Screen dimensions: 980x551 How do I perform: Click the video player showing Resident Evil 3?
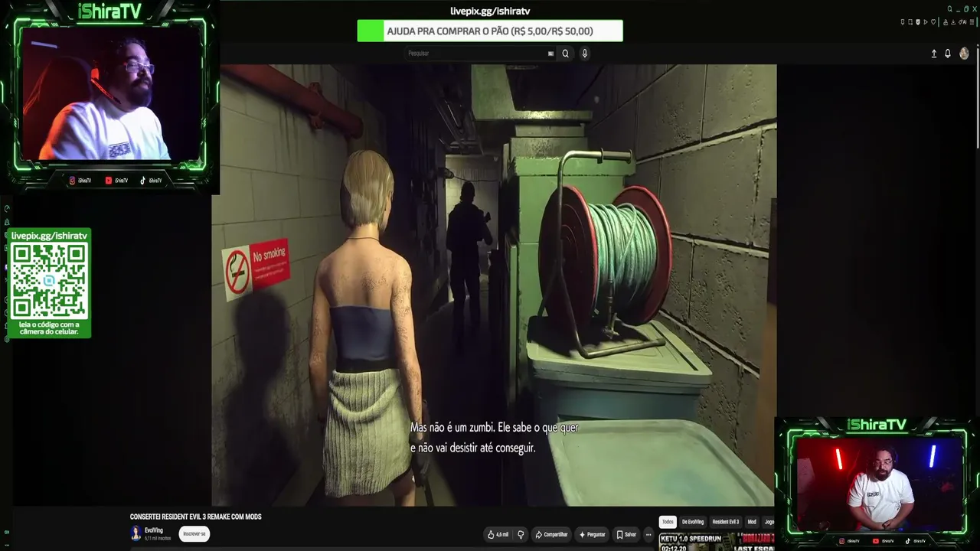[494, 285]
